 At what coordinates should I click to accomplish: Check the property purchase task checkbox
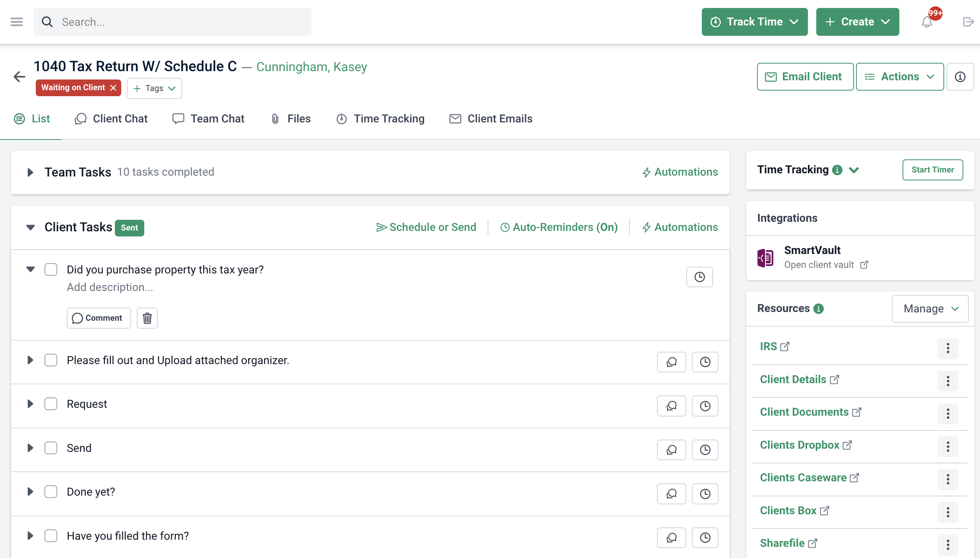51,269
